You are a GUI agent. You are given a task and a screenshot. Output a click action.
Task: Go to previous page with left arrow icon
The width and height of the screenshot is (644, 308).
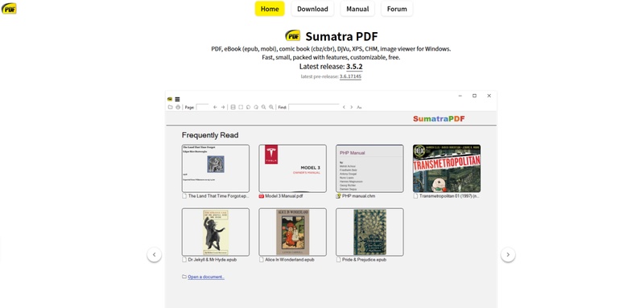pos(215,107)
